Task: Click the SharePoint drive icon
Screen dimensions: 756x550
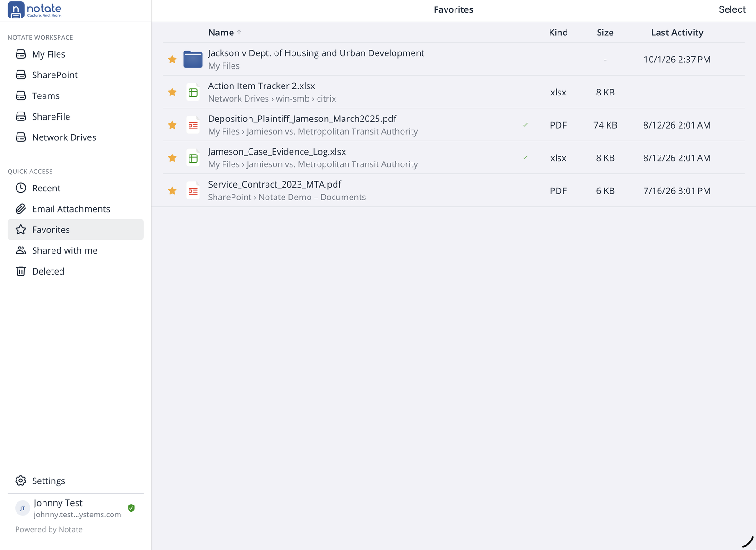Action: [x=21, y=75]
